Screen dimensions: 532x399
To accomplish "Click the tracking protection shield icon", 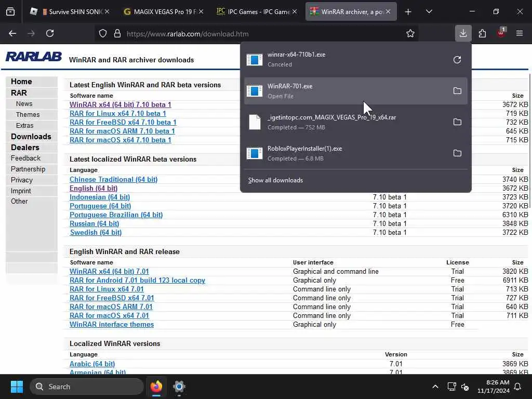I will [x=103, y=34].
